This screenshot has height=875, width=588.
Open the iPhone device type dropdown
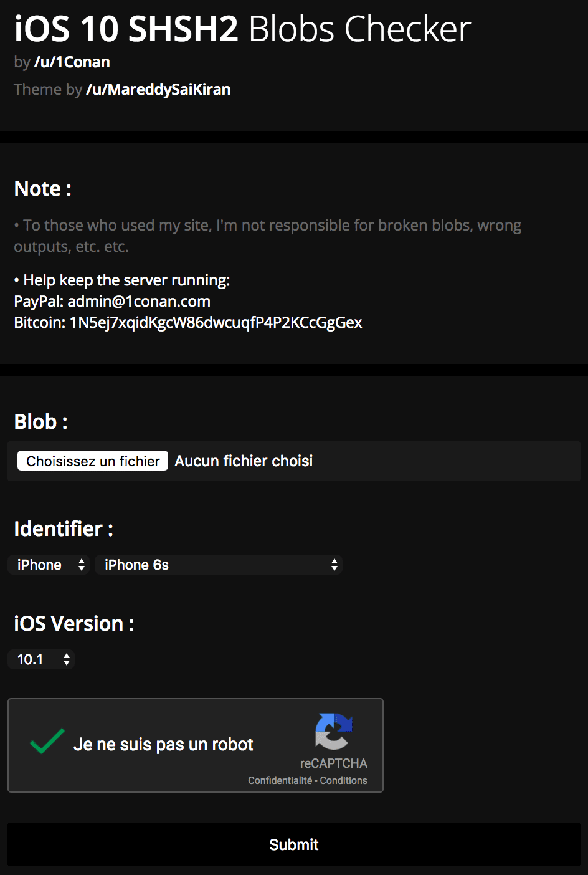49,565
